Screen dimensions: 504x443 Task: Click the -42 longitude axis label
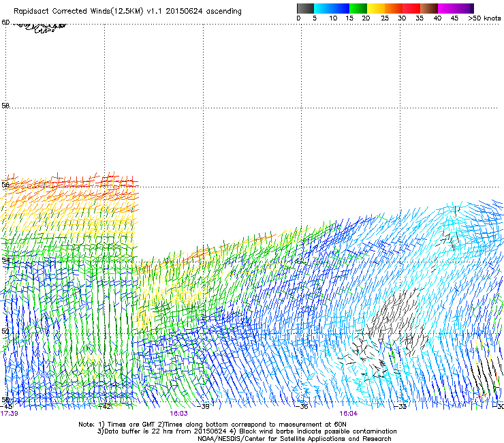105,406
